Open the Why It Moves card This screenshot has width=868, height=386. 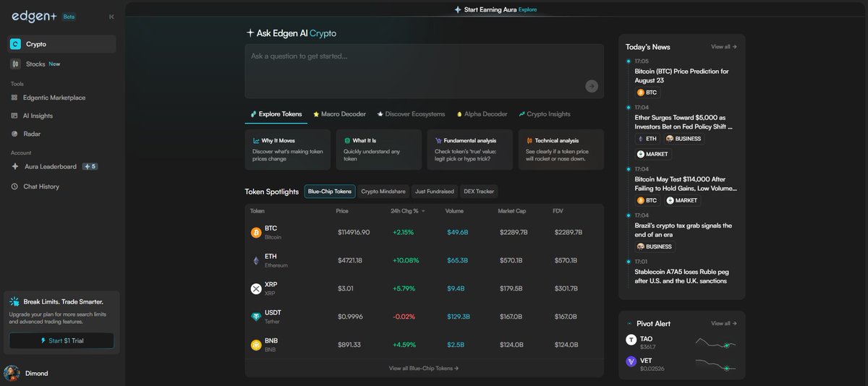click(288, 150)
